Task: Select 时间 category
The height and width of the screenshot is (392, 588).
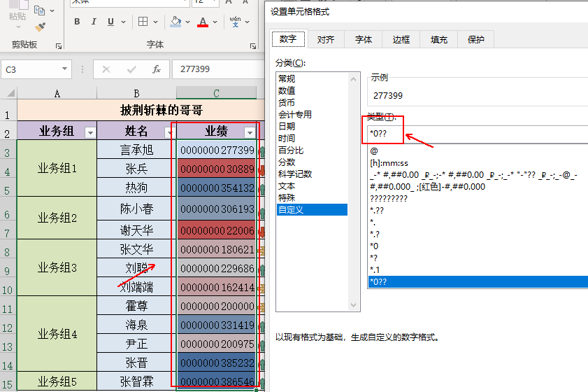Action: pos(313,138)
